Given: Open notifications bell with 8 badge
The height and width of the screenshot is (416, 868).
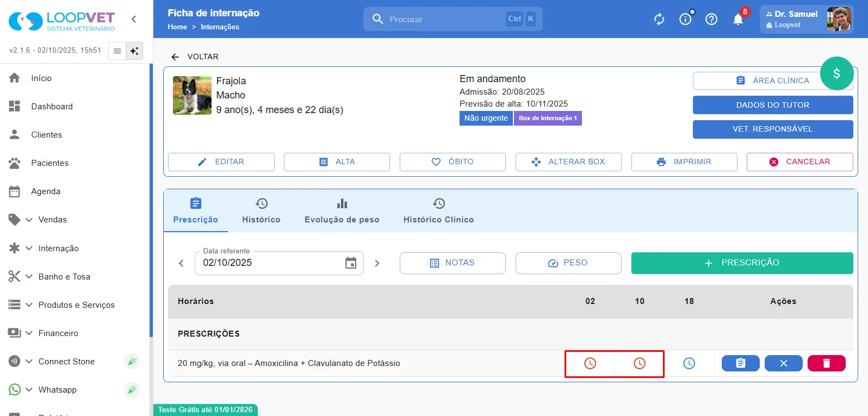Looking at the screenshot, I should tap(738, 19).
